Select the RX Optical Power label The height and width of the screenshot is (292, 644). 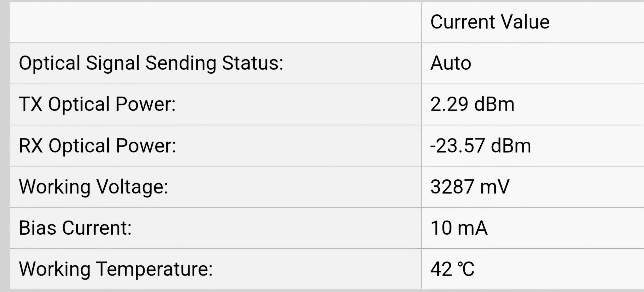click(x=98, y=146)
